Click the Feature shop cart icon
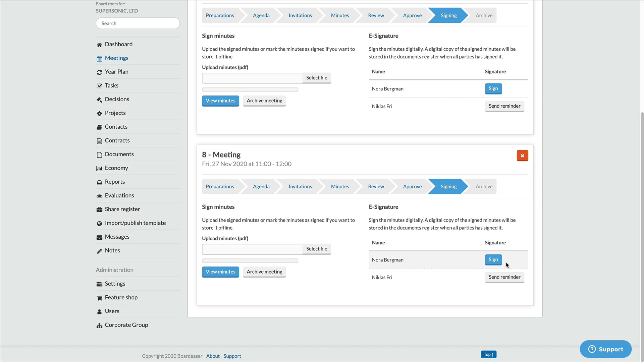Screen dimensions: 644x362 [99, 298]
